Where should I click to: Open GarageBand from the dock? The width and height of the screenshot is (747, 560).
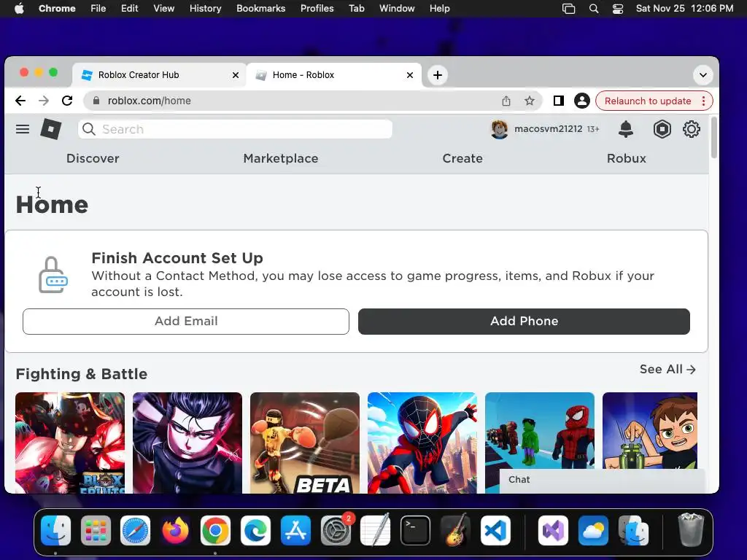455,531
